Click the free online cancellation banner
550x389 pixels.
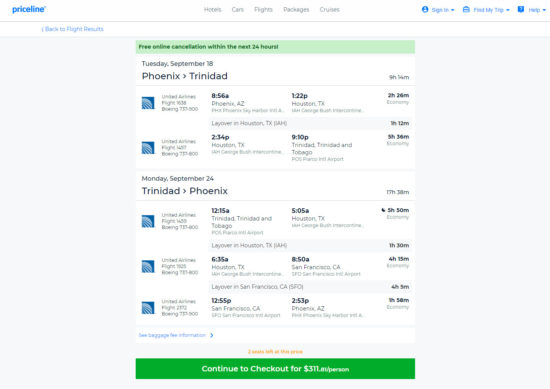(275, 47)
